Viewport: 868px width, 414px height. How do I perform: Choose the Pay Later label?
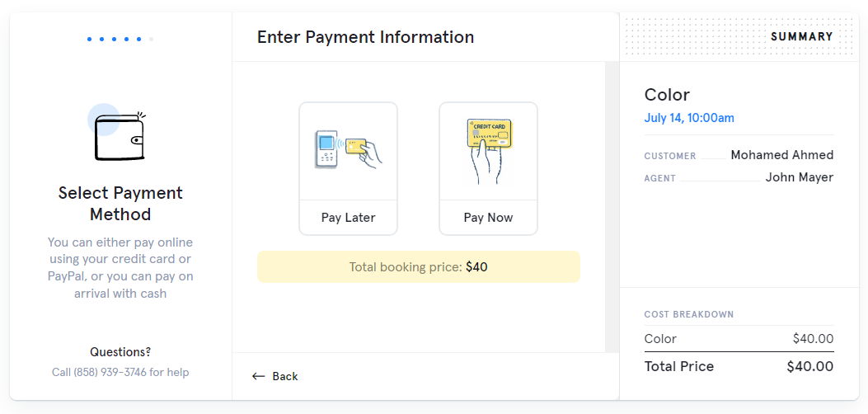click(348, 218)
